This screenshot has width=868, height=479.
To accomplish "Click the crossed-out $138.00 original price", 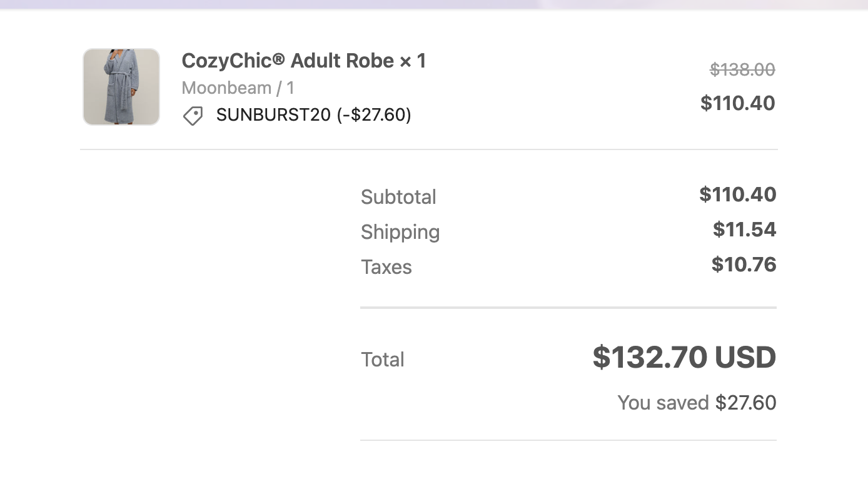I will tap(742, 69).
